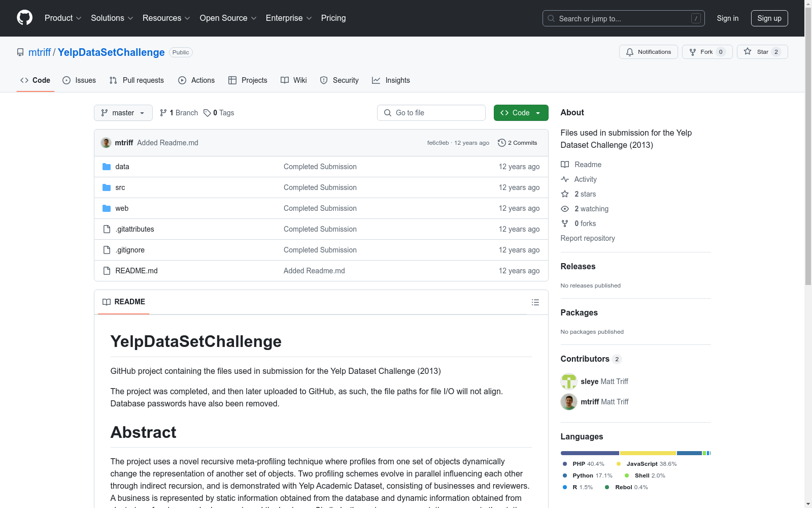Click the tag icon beside 0 Tags
This screenshot has width=812, height=508.
coord(207,113)
